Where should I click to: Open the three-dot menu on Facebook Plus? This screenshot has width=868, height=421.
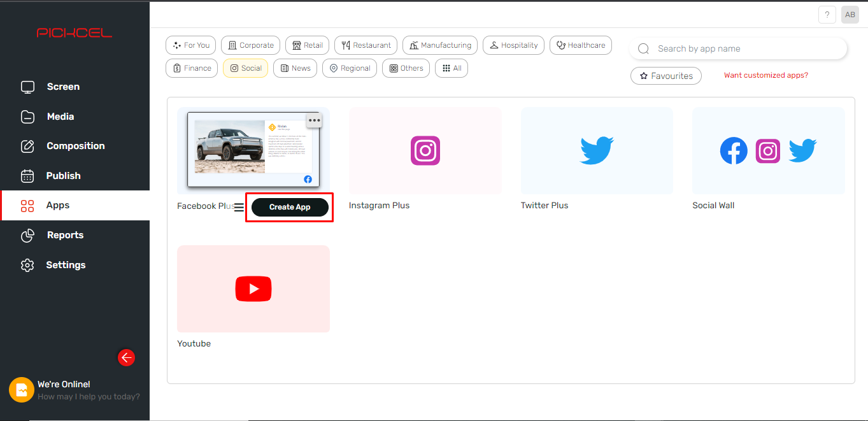[314, 120]
